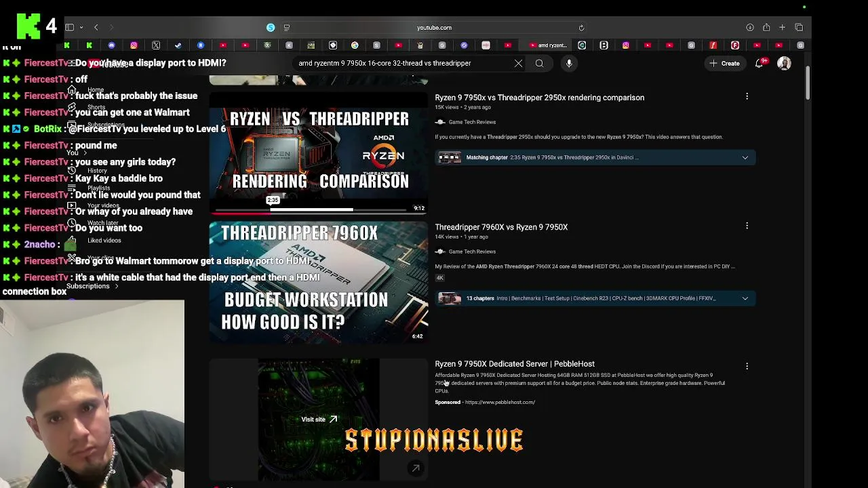868x488 pixels.
Task: Click '15K views • 2 years ago' text
Action: (462, 107)
